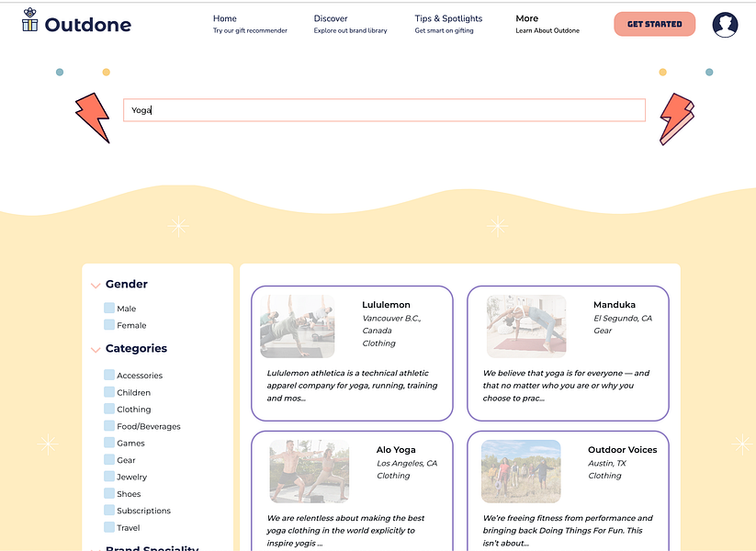Click the 'We are relentless' description text
Screen dimensions: 756x551
(x=345, y=530)
